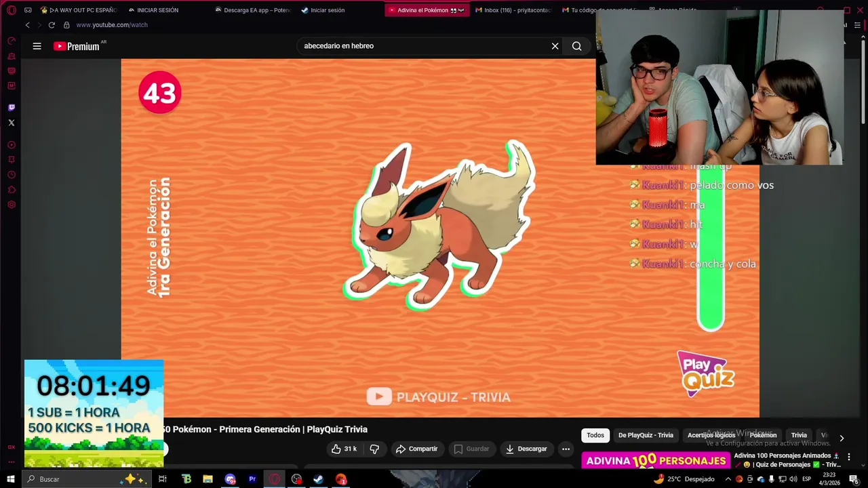Open File Explorer from the taskbar

coord(208,479)
